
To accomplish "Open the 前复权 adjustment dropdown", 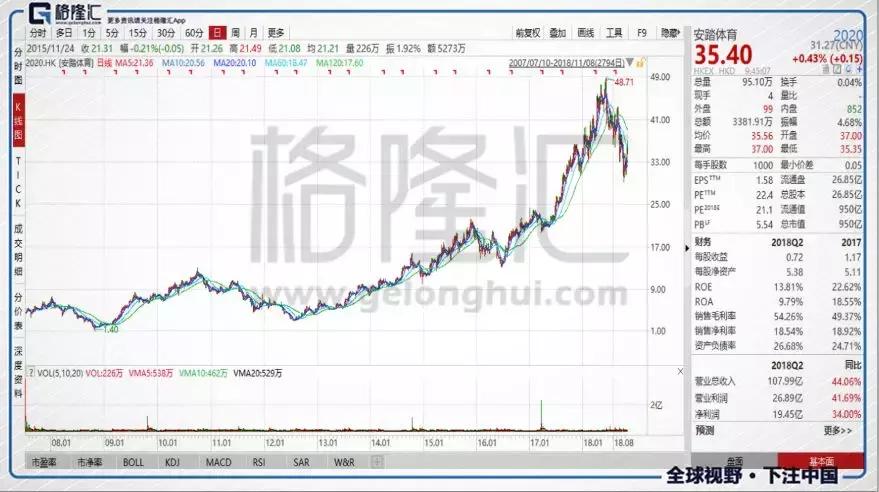I will pos(528,33).
